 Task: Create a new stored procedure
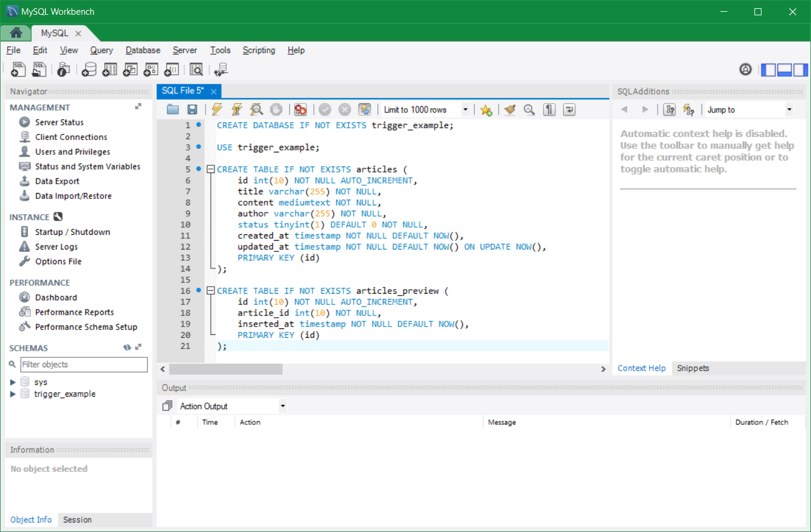[x=151, y=69]
